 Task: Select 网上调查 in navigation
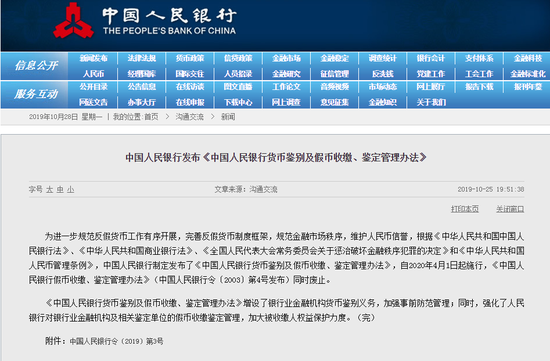tap(287, 102)
